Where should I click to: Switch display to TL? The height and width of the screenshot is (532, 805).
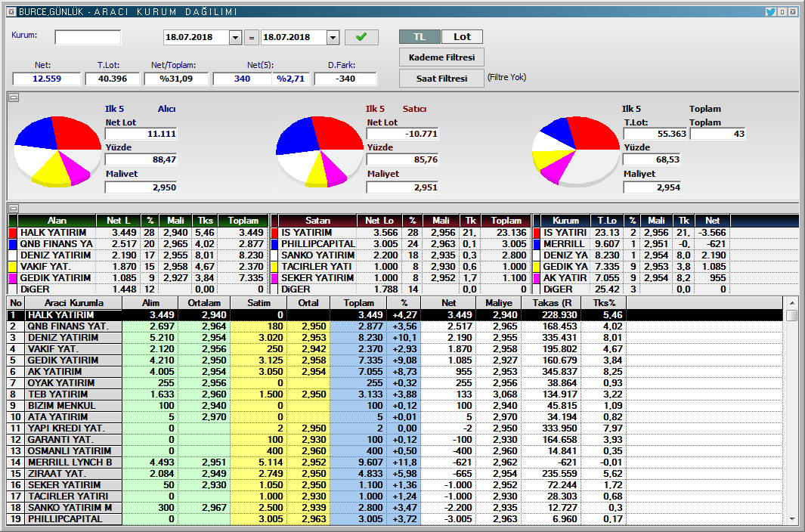pos(420,36)
